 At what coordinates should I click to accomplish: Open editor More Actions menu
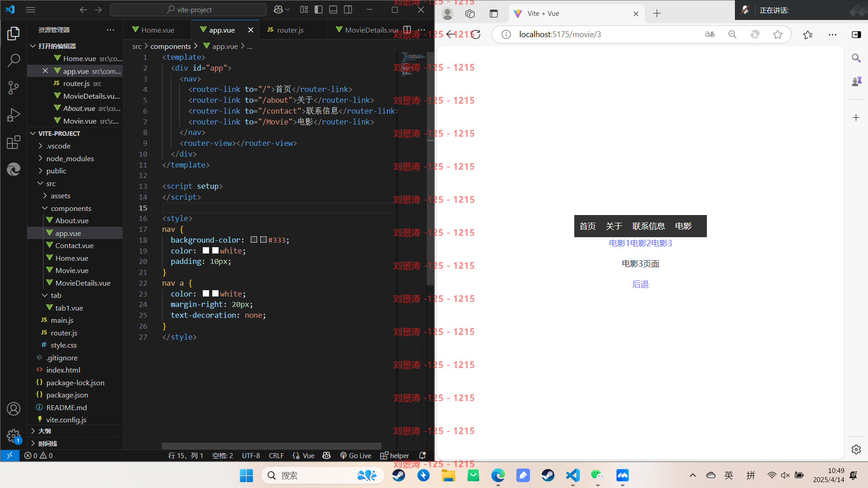coord(421,30)
